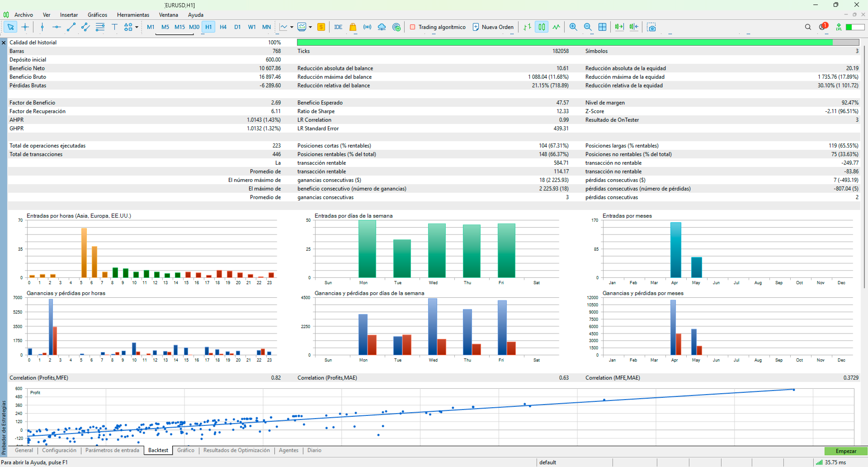
Task: Click the Nueva Orden button
Action: click(x=493, y=27)
